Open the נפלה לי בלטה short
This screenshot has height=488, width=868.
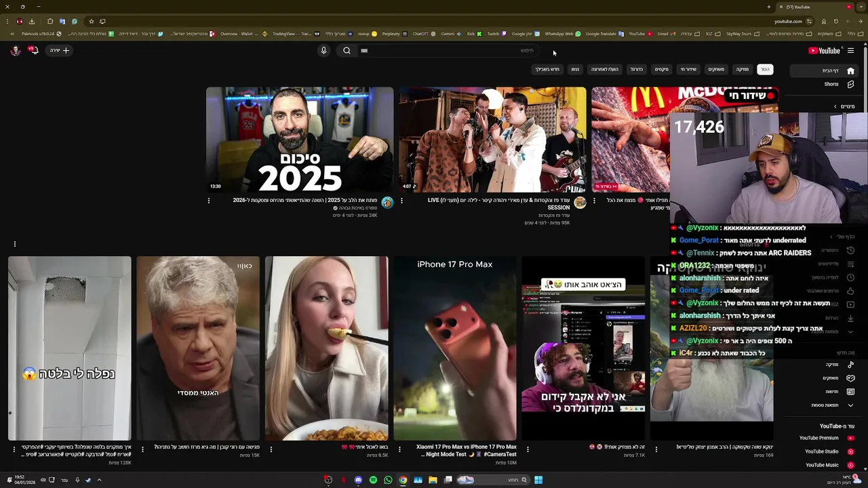tap(70, 348)
